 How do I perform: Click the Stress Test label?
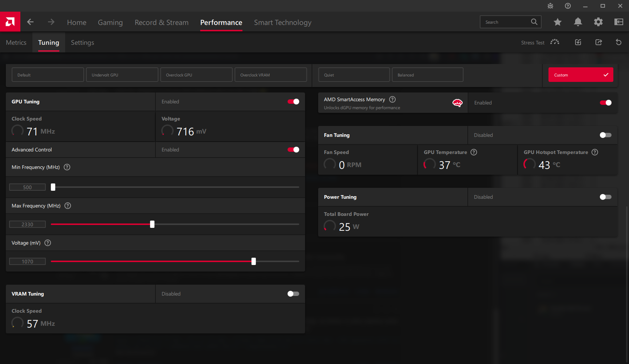533,43
